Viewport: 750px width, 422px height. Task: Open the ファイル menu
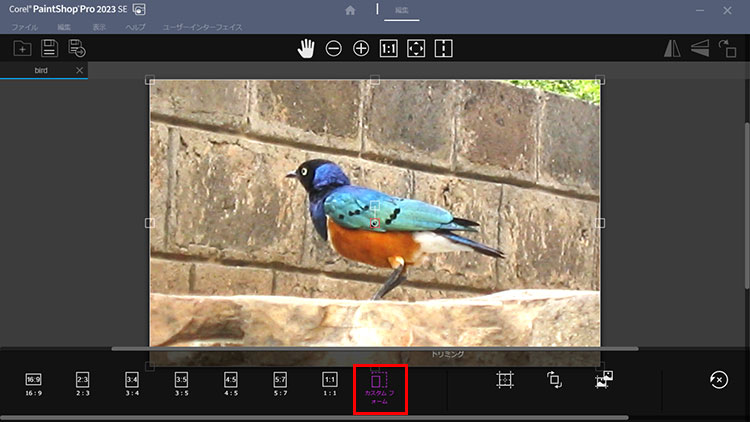coord(24,27)
